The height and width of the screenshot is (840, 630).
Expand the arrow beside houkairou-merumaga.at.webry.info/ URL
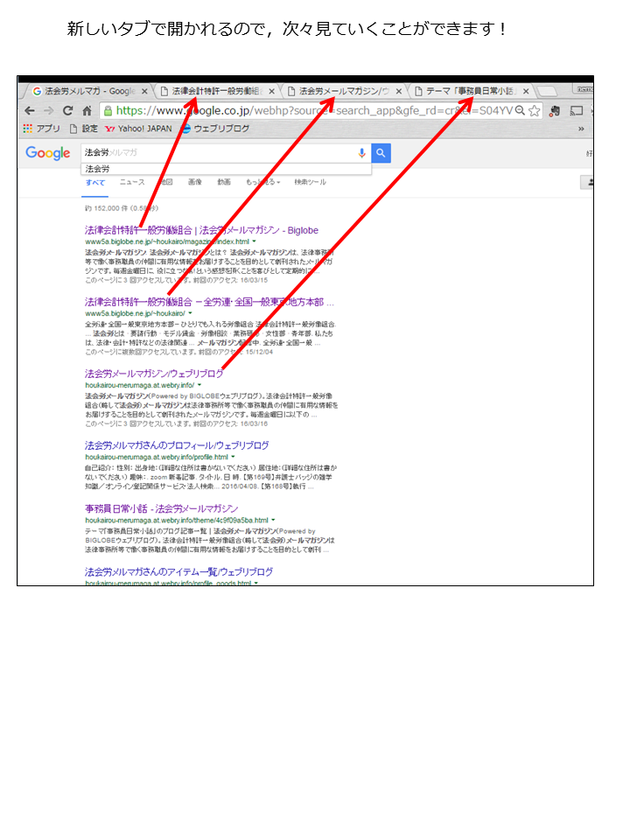199,384
